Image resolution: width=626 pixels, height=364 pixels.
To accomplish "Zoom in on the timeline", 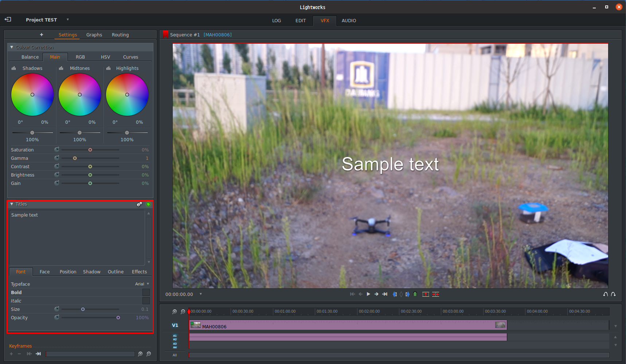I will pyautogui.click(x=175, y=312).
